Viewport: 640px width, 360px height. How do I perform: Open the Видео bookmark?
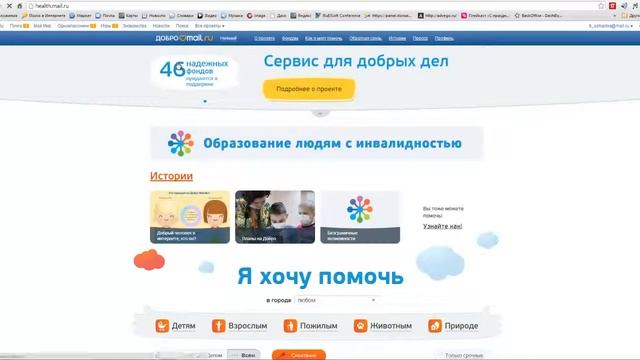(207, 16)
